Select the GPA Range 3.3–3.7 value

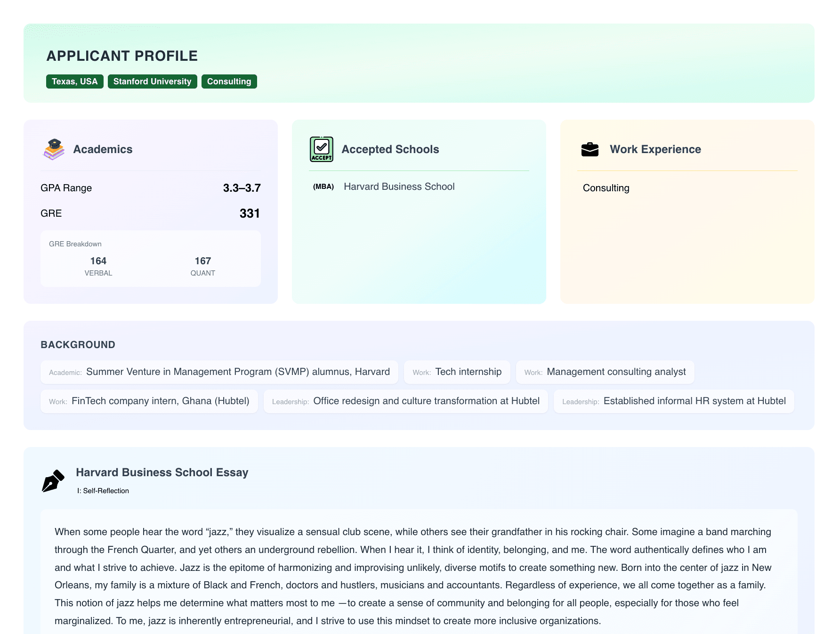point(242,187)
